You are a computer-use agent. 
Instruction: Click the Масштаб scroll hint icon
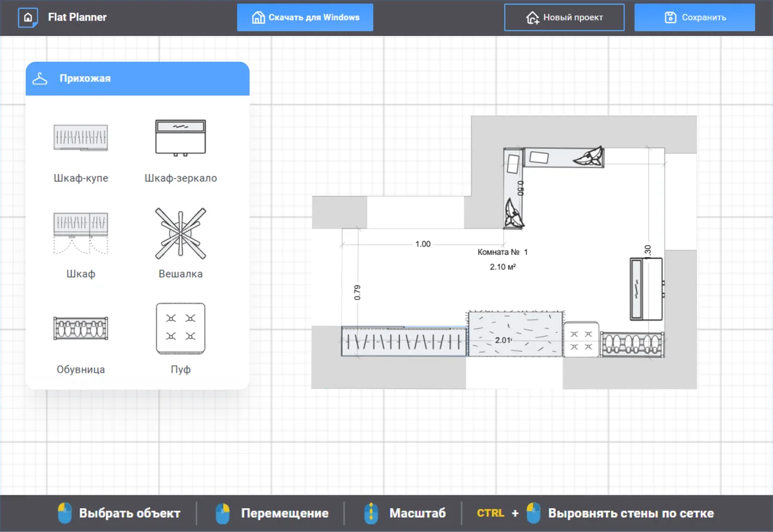(370, 513)
